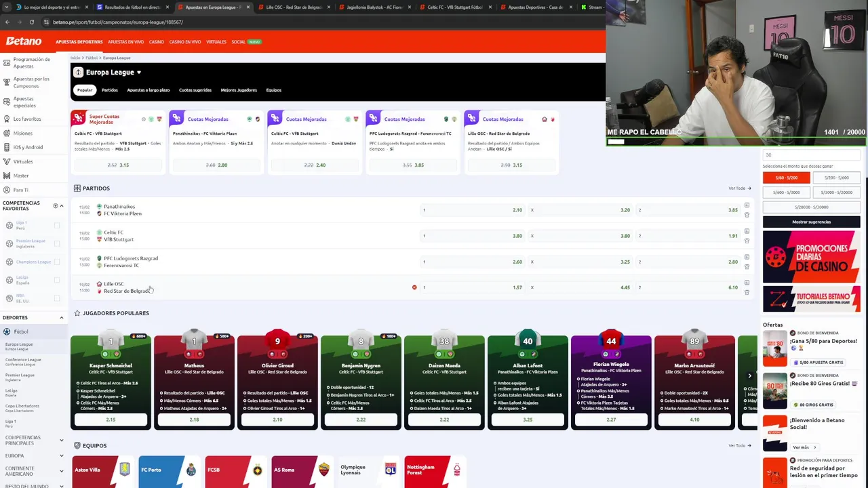Show next popular players with arrow

[749, 375]
